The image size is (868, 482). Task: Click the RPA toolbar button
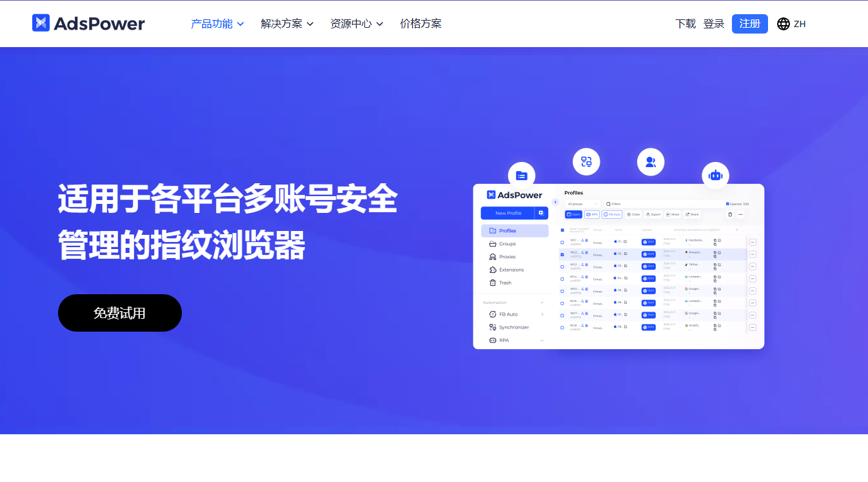(x=592, y=214)
